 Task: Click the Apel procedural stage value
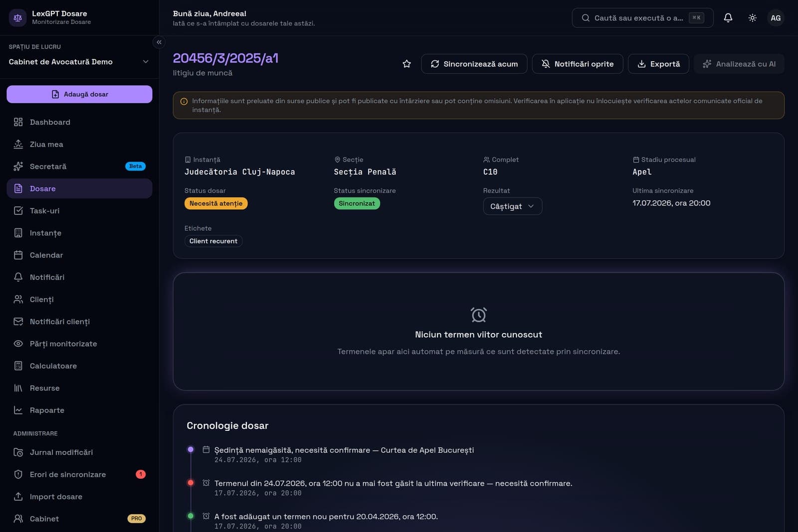tap(642, 172)
